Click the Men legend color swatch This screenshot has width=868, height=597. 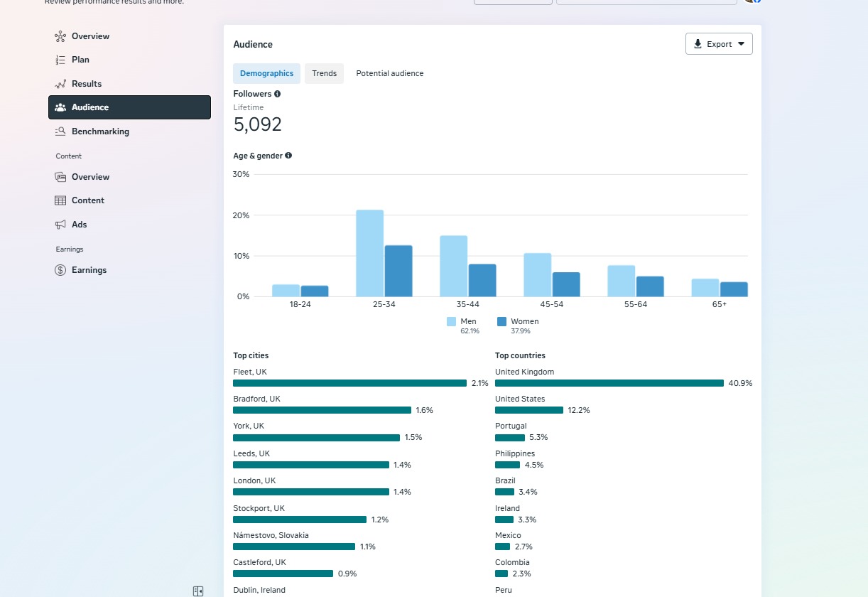coord(451,322)
